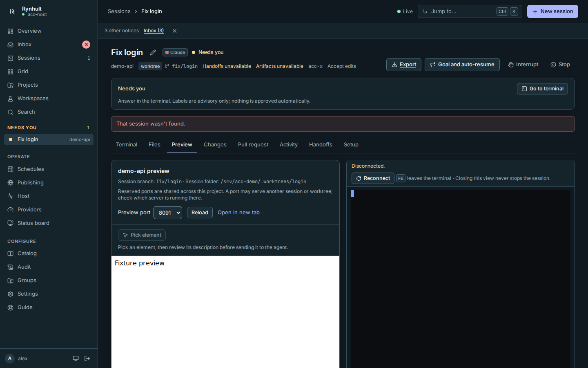Open the Grid view
Screen dimensions: 588x368
click(x=49, y=72)
